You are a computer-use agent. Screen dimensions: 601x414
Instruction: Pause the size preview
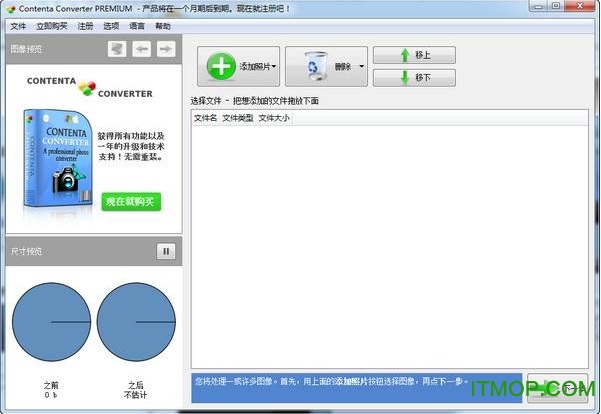pyautogui.click(x=166, y=251)
